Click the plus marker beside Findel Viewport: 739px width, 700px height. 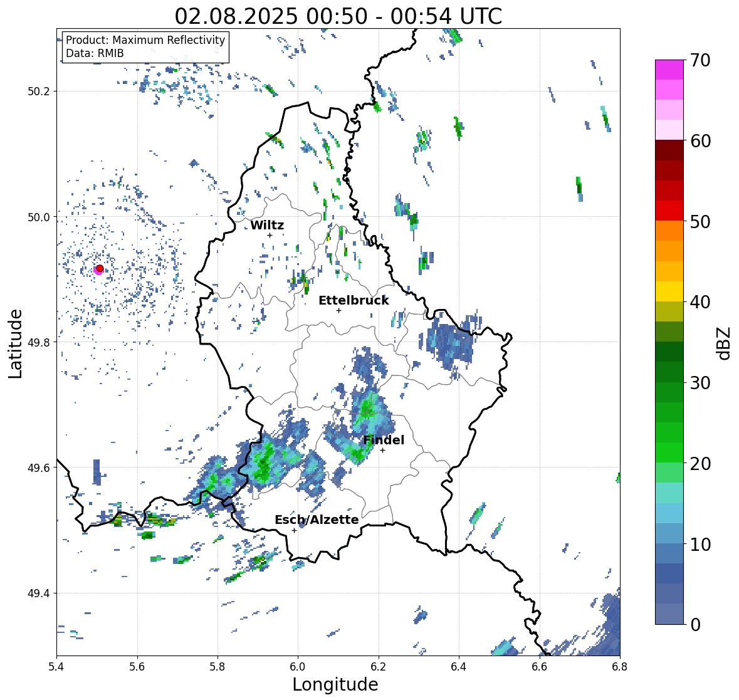tap(383, 451)
